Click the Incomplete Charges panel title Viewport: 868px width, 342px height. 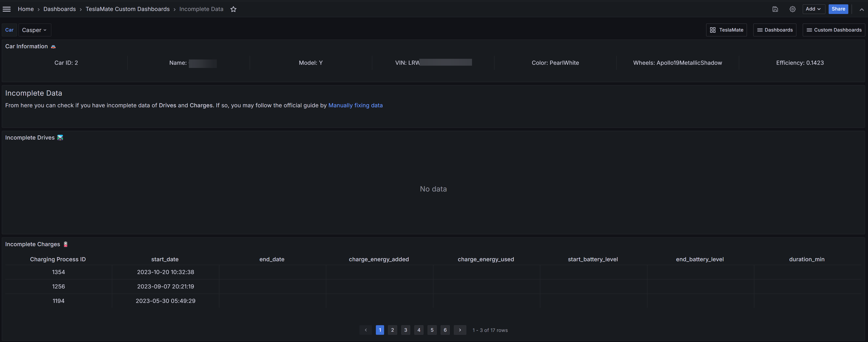click(x=32, y=244)
